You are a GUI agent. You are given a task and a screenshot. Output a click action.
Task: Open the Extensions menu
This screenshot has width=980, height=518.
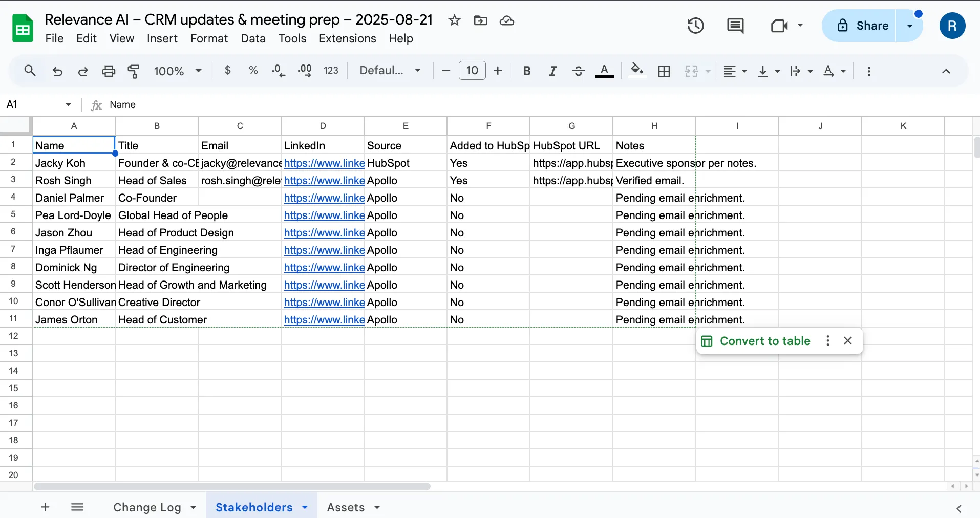coord(347,39)
